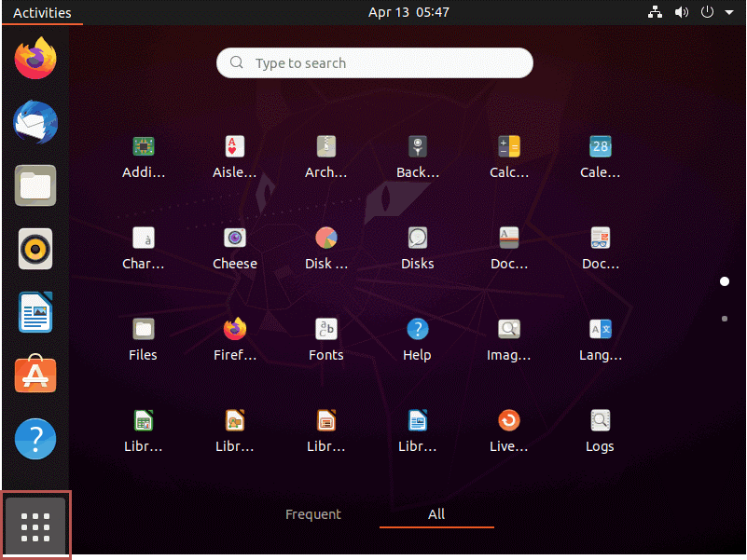Viewport: 747px width, 560px height.
Task: Open Help from the app grid
Action: coord(417,340)
